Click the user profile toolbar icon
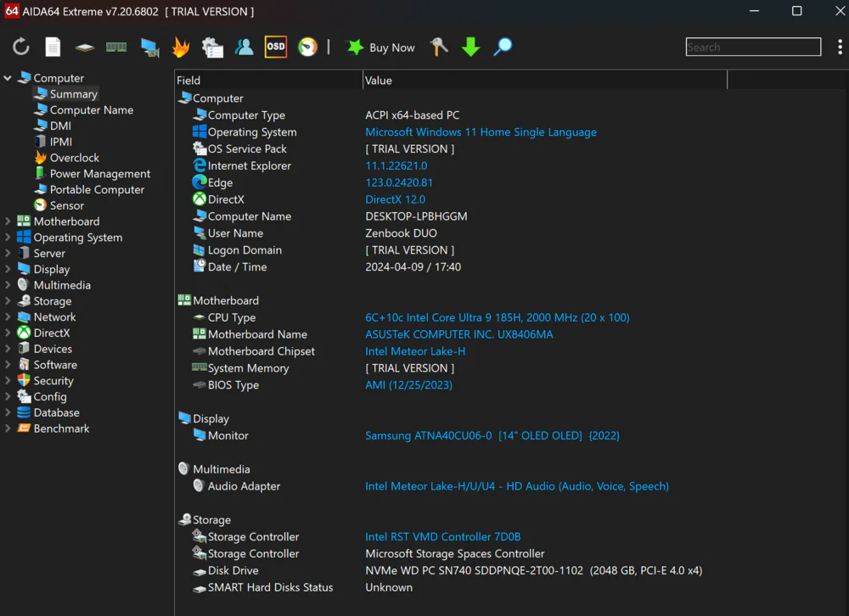This screenshot has height=616, width=849. coord(245,48)
